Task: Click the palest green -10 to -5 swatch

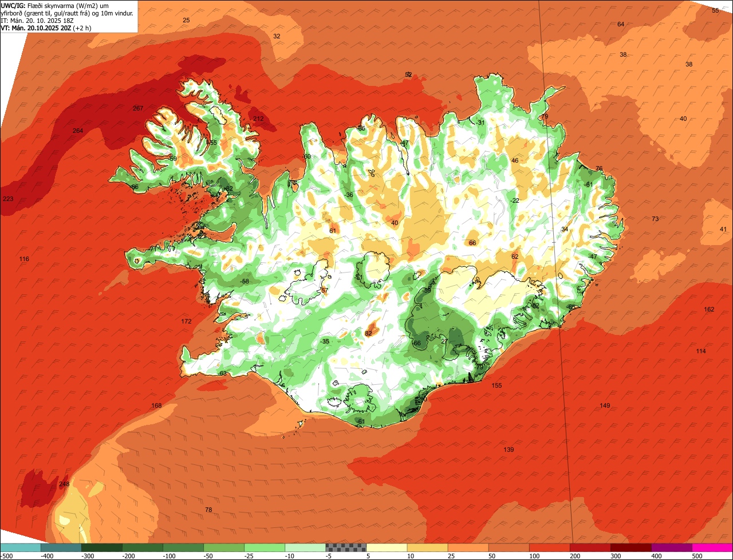Action: coord(305,547)
